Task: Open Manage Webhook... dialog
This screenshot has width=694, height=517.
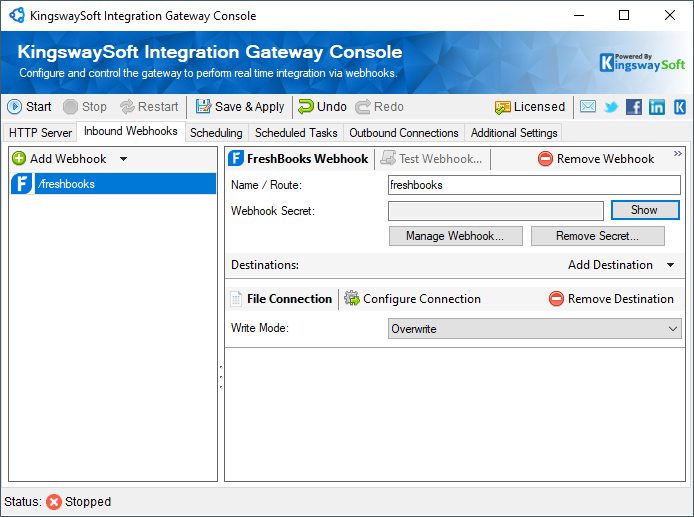Action: click(455, 236)
